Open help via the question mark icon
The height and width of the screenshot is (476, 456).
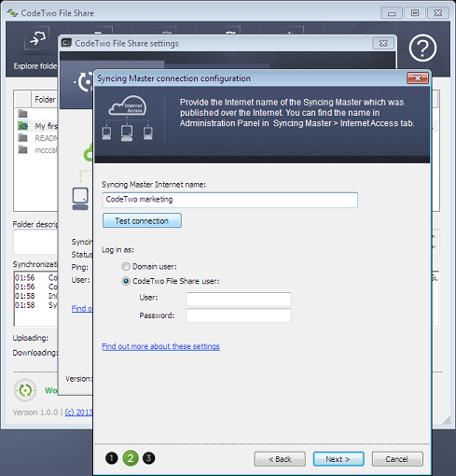coord(422,49)
